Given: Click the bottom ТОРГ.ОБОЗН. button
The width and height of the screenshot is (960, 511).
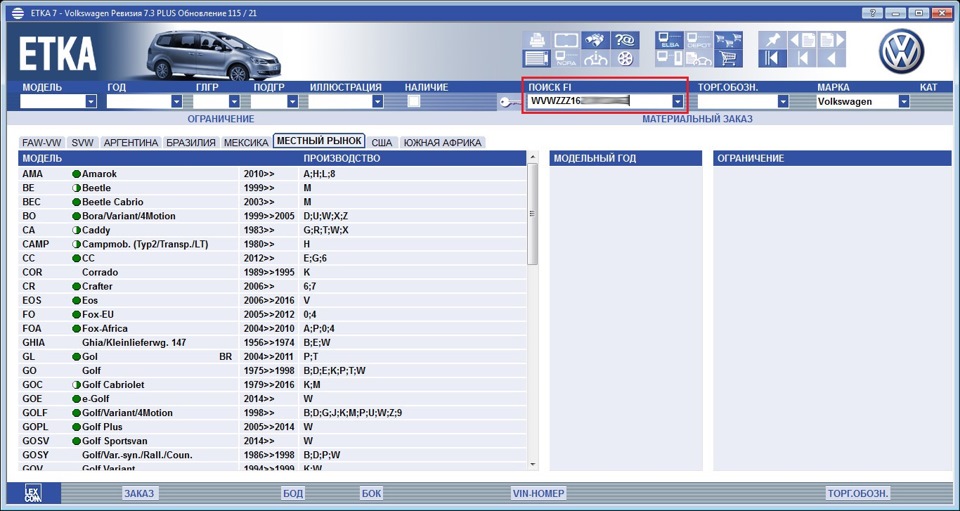Looking at the screenshot, I should (857, 493).
